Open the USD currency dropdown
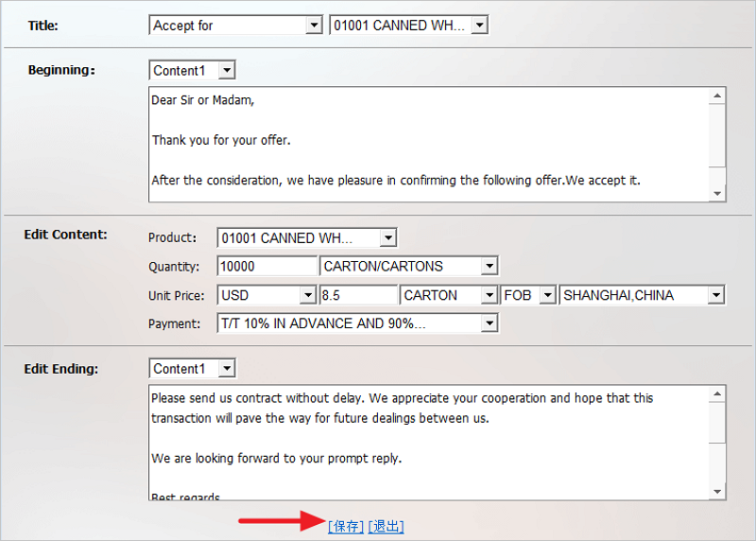 266,295
